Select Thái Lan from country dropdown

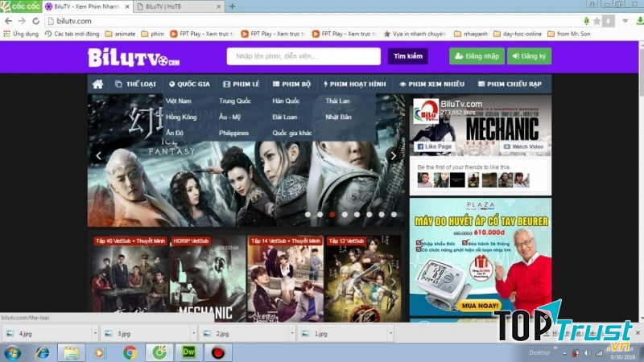(337, 101)
